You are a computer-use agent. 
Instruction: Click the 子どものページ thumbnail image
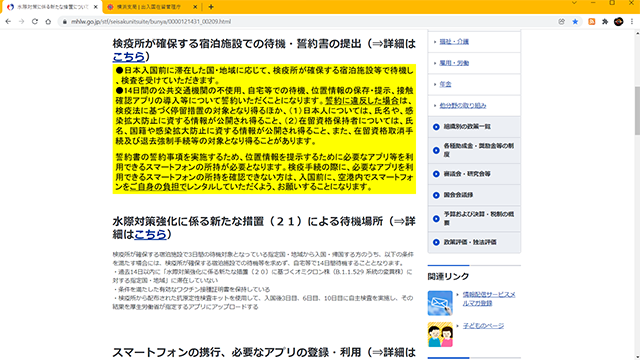[440, 334]
